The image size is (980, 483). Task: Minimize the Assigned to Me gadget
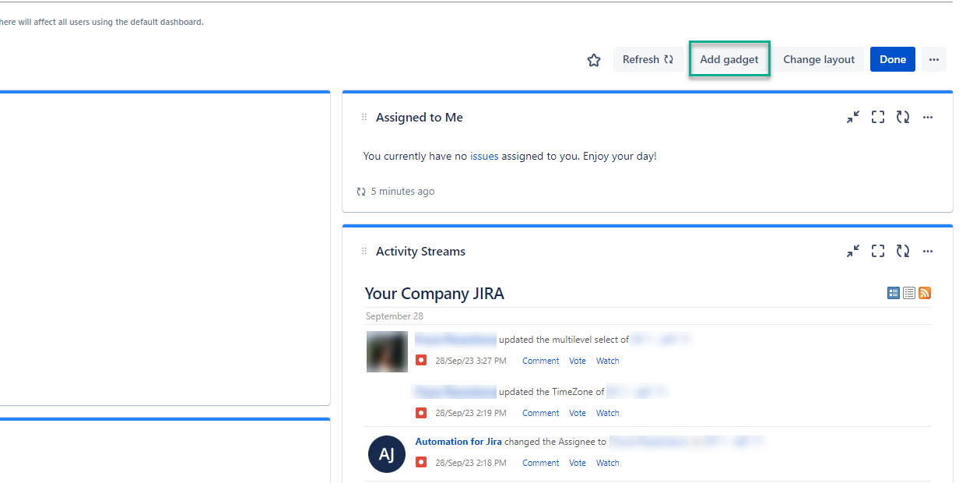tap(853, 118)
